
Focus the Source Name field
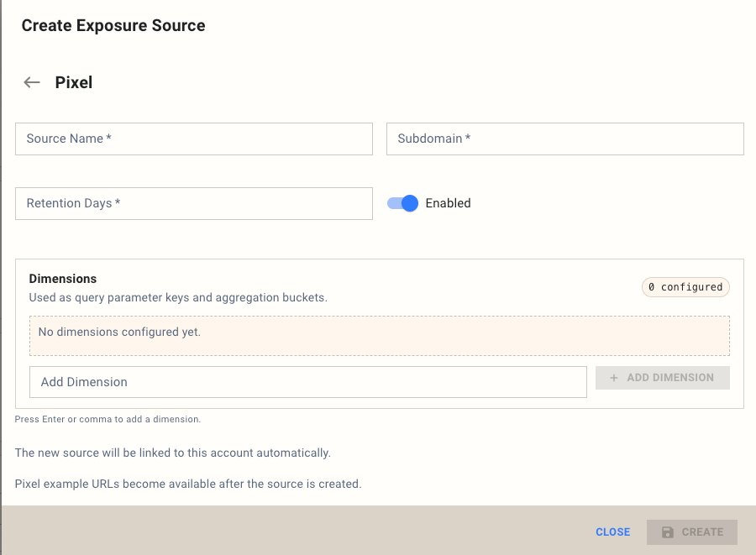[194, 139]
